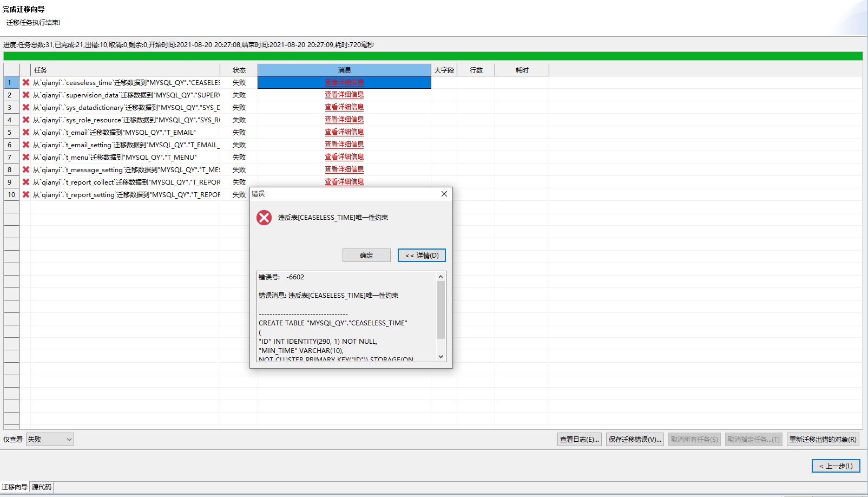Select the 迁移向导 tab
Viewport: 868px width, 497px height.
pyautogui.click(x=15, y=487)
